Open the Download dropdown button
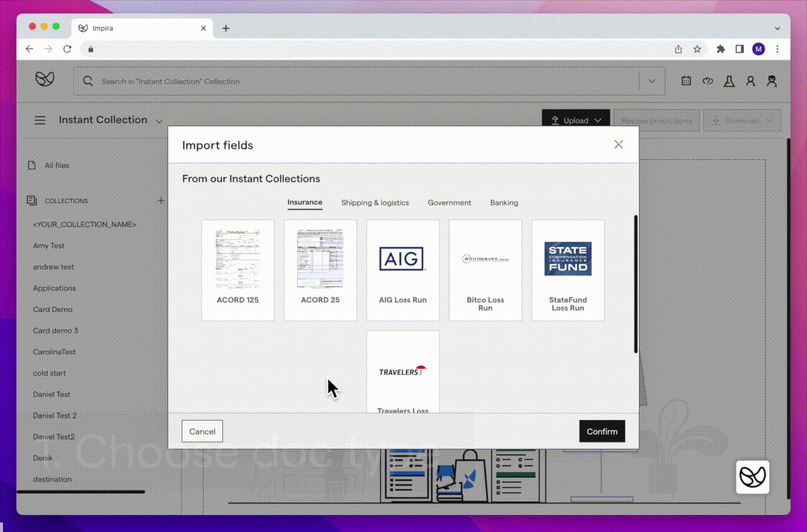Viewport: 807px width, 532px height. pos(743,120)
